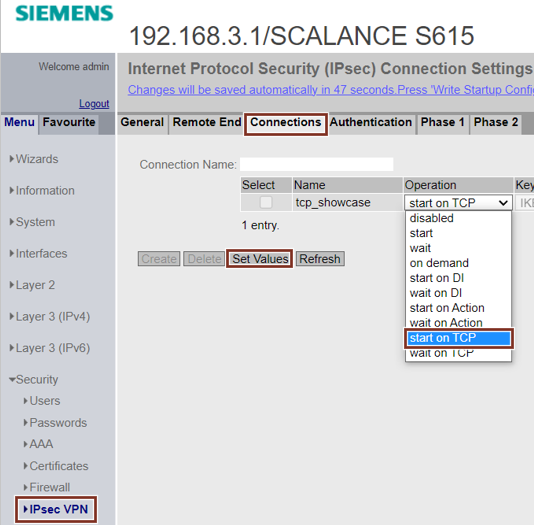Screen dimensions: 534x525
Task: Expand the Interfaces menu entry
Action: 38,254
